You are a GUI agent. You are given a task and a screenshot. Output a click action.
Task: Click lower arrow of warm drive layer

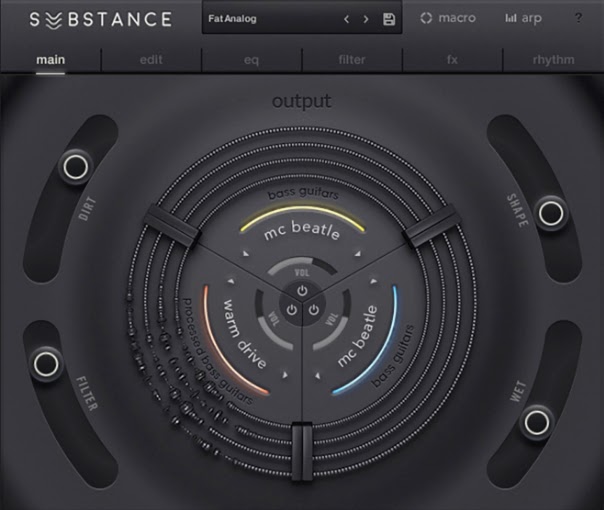pos(285,374)
